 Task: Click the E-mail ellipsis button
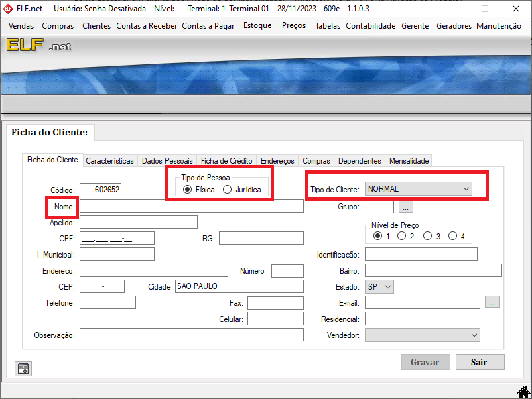coord(492,302)
